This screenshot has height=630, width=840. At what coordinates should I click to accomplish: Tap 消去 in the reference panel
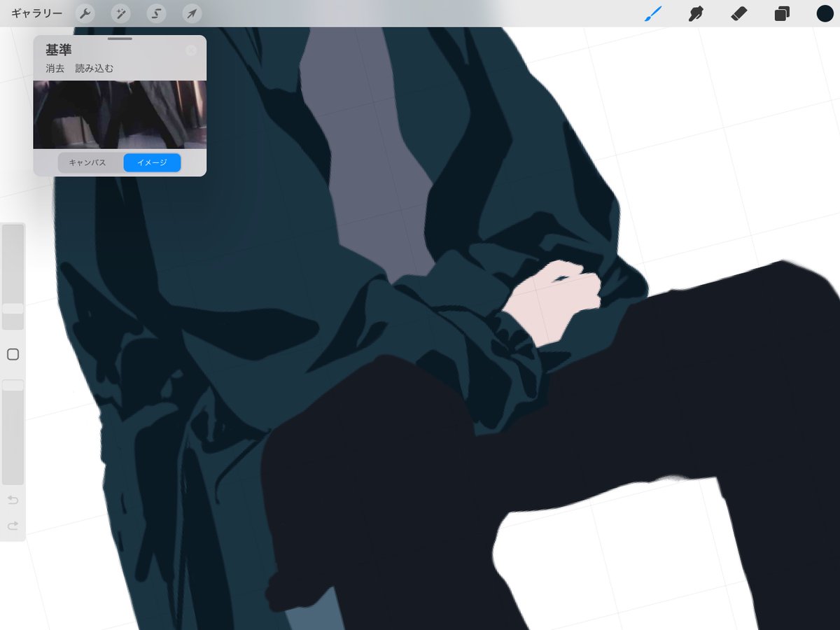point(55,69)
